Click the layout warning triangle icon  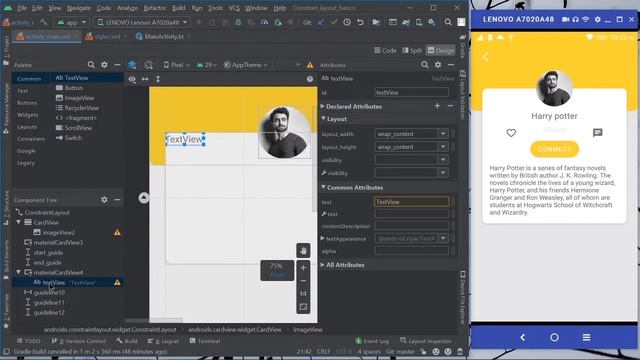(x=310, y=65)
